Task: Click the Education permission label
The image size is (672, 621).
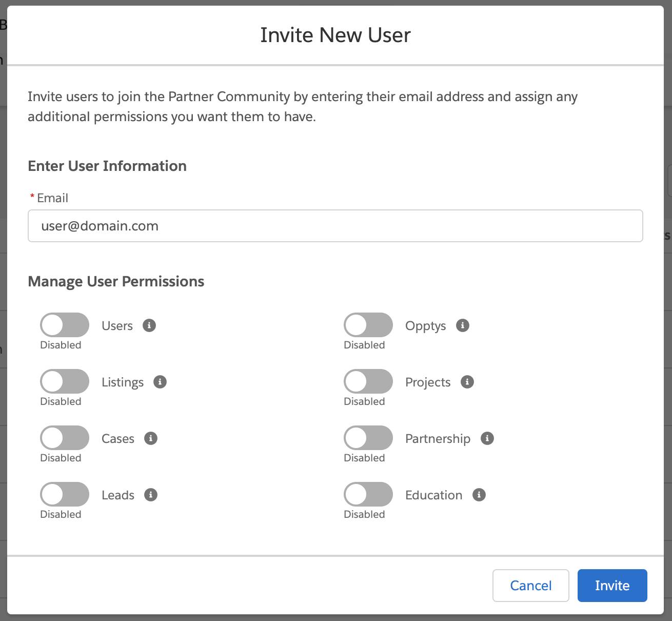Action: 434,495
